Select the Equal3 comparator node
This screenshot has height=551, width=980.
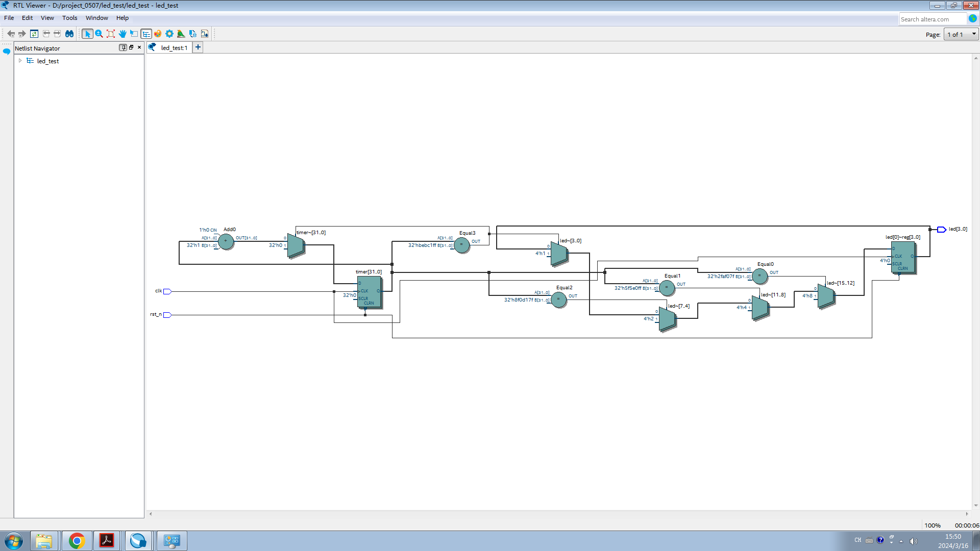coord(461,245)
